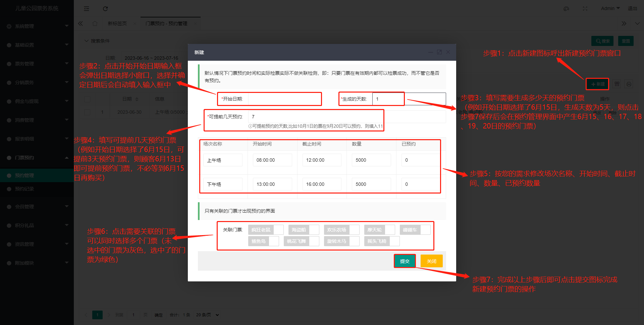The width and height of the screenshot is (644, 325).
Task: Expand the 消费管理 sidebar menu
Action: coord(37,120)
